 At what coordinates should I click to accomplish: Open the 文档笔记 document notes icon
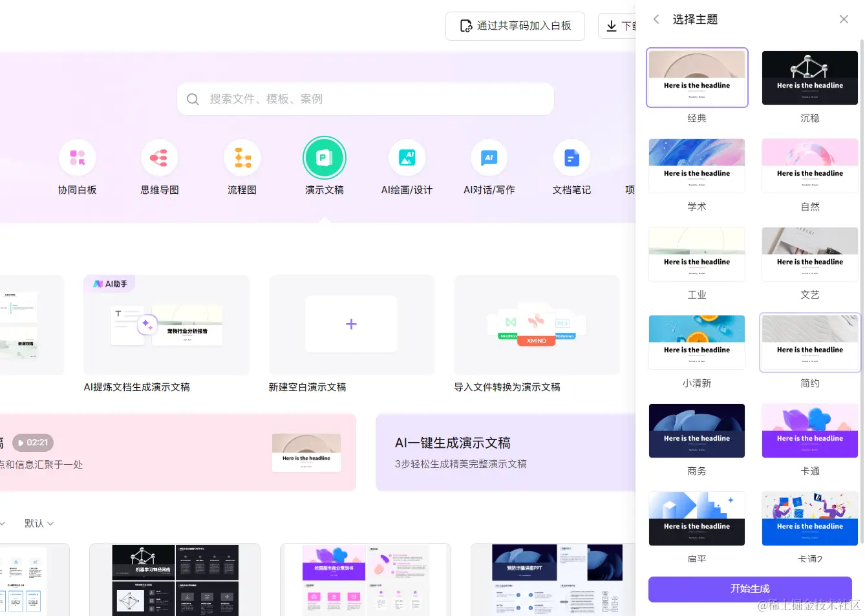[x=571, y=158]
